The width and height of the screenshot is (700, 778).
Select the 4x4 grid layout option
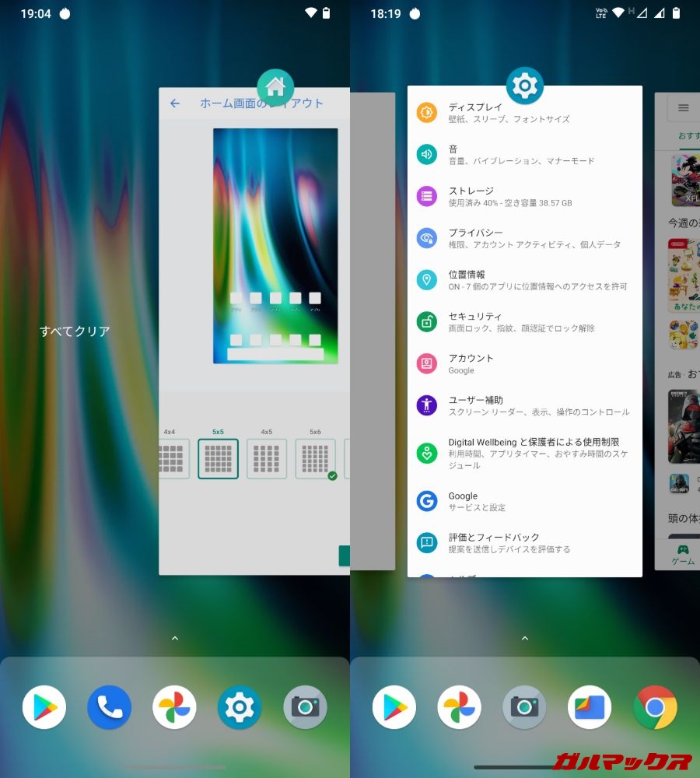coord(173,459)
